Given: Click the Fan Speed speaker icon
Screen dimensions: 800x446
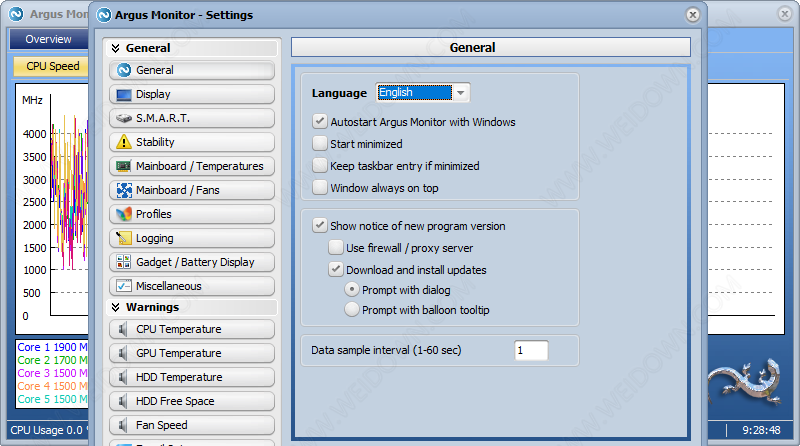Looking at the screenshot, I should pyautogui.click(x=122, y=425).
